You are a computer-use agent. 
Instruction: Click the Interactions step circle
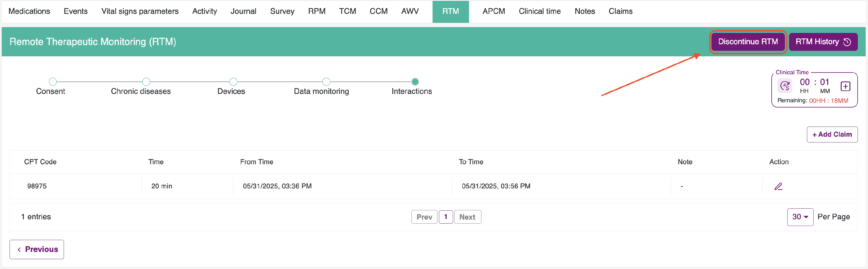pyautogui.click(x=415, y=81)
